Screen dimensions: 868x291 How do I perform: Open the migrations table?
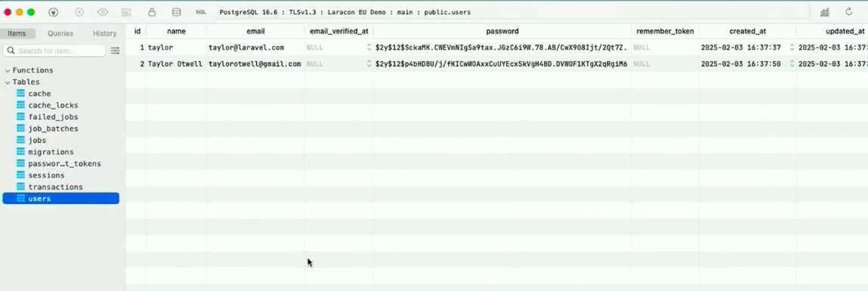pyautogui.click(x=51, y=152)
